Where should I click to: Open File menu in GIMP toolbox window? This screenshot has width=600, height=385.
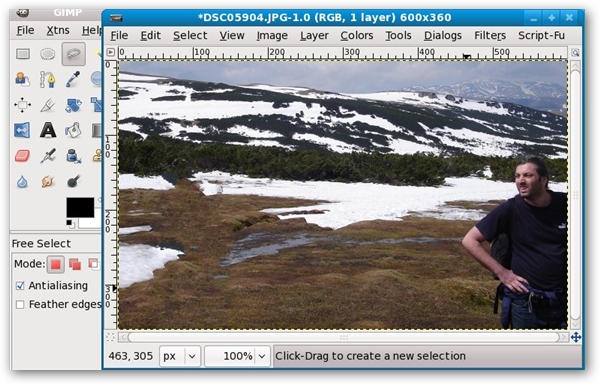click(25, 30)
